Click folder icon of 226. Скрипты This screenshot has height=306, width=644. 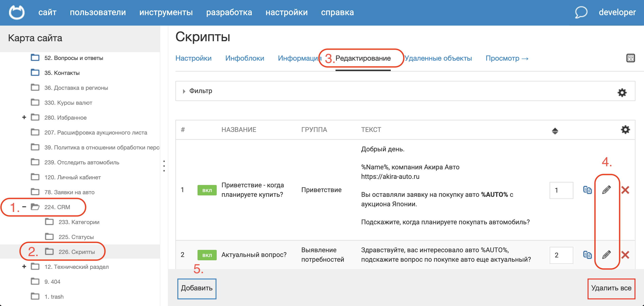coord(49,251)
